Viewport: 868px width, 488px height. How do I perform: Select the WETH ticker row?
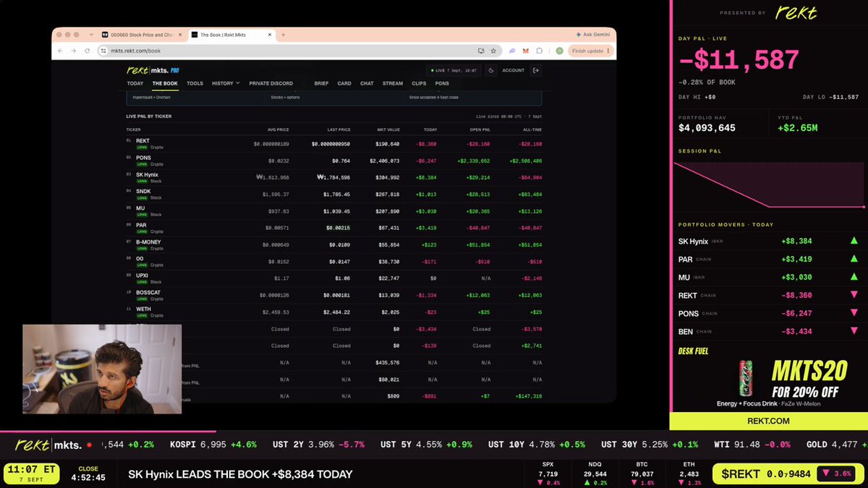tap(334, 312)
